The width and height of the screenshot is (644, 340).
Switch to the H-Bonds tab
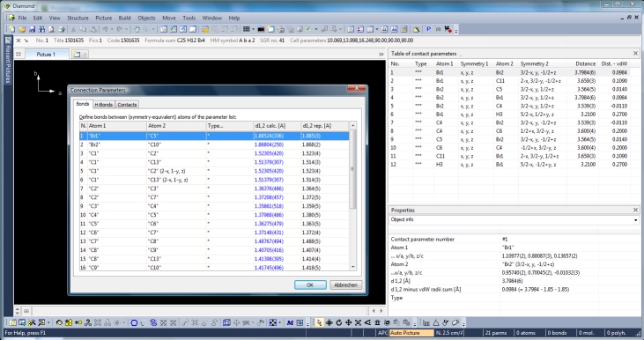pos(103,105)
